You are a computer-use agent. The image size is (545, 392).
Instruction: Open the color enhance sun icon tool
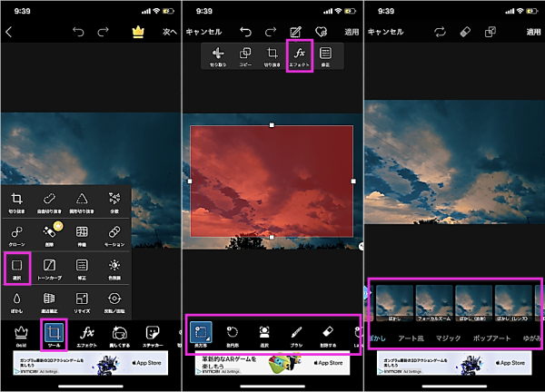114,269
